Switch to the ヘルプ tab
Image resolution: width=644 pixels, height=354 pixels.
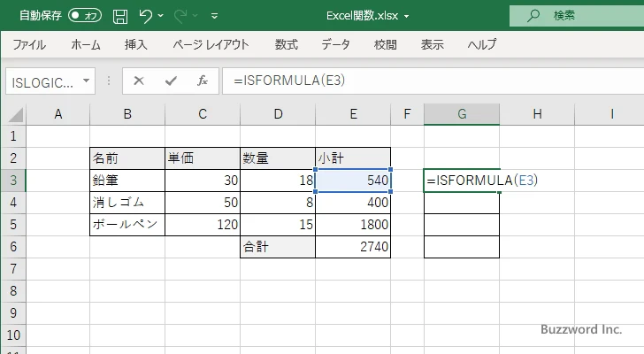click(x=482, y=44)
